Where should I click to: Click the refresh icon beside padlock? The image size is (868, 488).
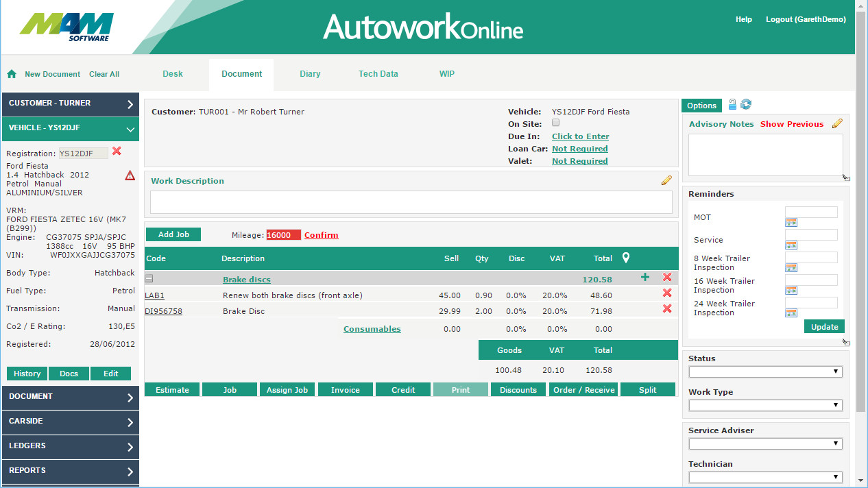pos(746,104)
